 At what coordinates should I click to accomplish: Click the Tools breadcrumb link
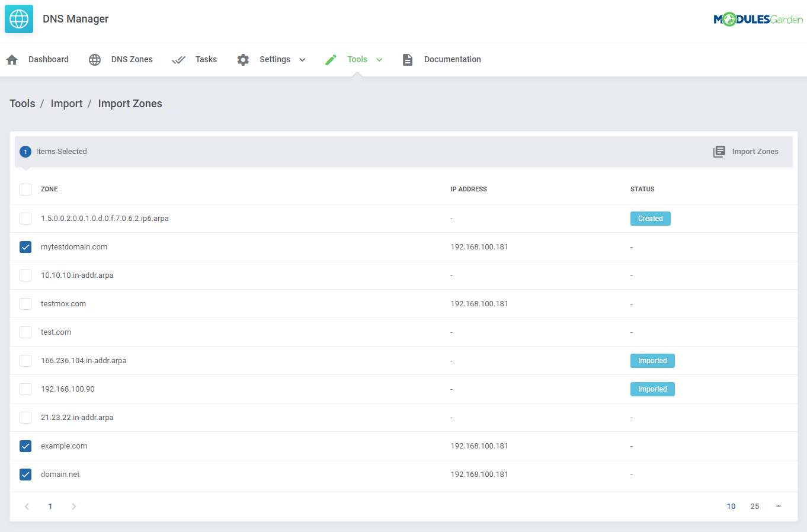coord(22,103)
